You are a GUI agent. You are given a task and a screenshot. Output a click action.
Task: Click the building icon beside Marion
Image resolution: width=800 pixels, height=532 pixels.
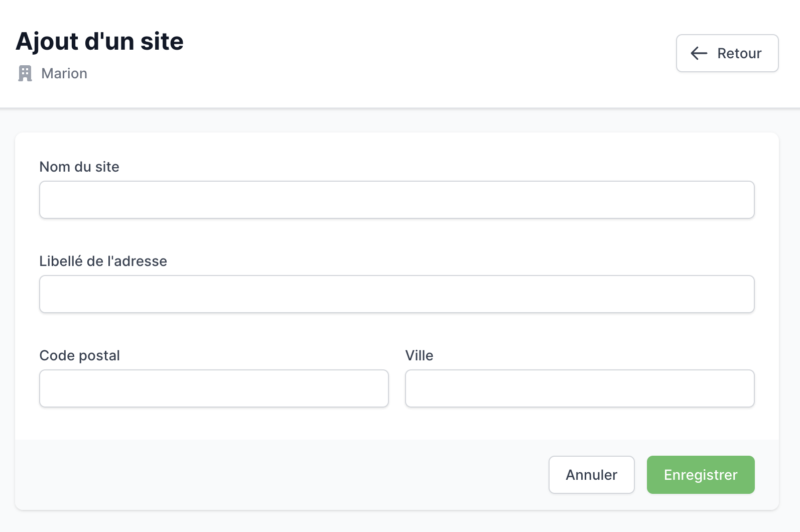click(x=25, y=73)
